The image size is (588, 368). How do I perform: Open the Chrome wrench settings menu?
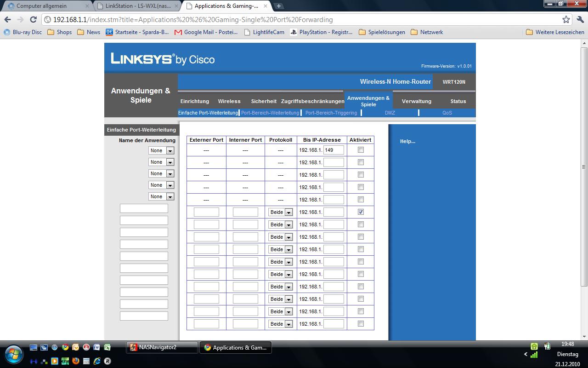click(x=579, y=20)
